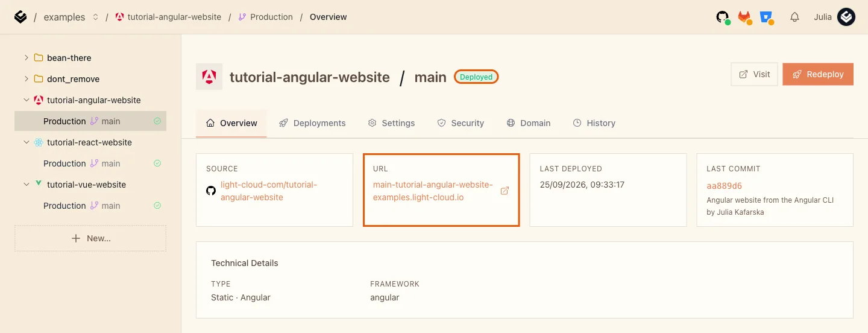Switch to the Domain tab
The image size is (868, 333).
[529, 123]
